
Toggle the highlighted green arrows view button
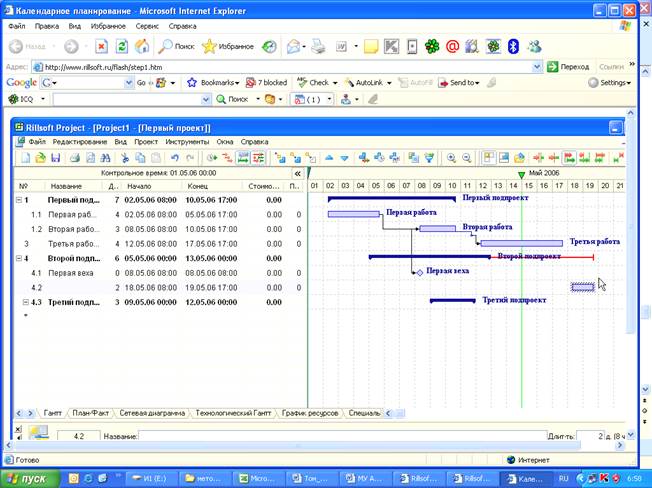(x=243, y=158)
